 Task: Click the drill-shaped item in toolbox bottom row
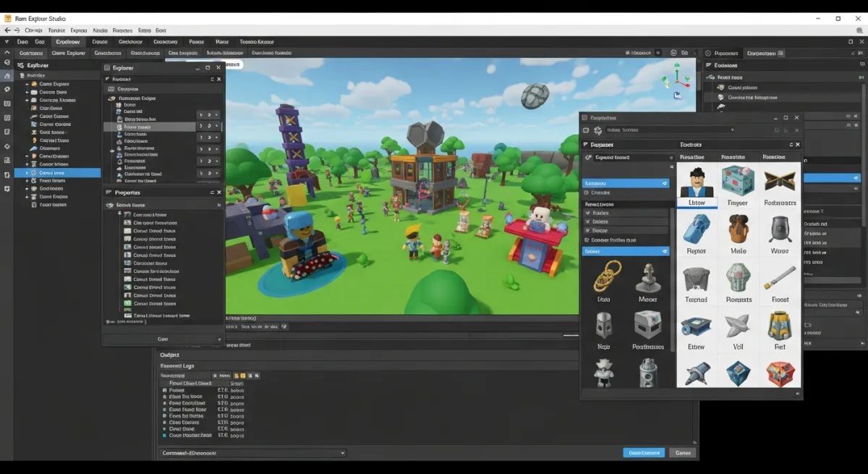coord(697,373)
